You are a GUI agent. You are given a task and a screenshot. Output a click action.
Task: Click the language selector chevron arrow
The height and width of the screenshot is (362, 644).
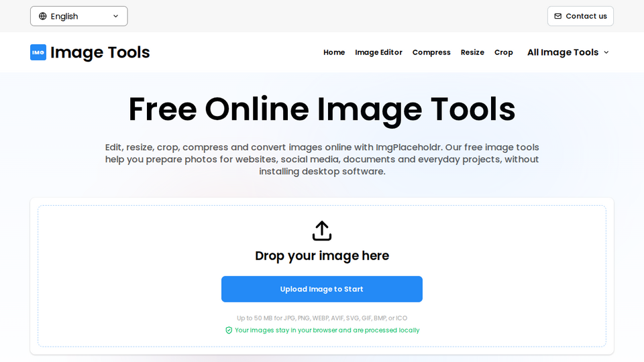(x=116, y=16)
